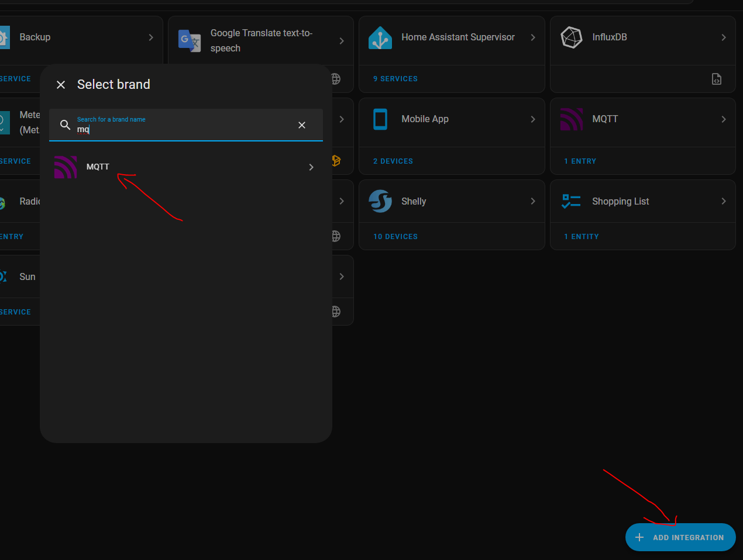The height and width of the screenshot is (560, 743).
Task: Click the Shopping List icon
Action: coord(572,201)
